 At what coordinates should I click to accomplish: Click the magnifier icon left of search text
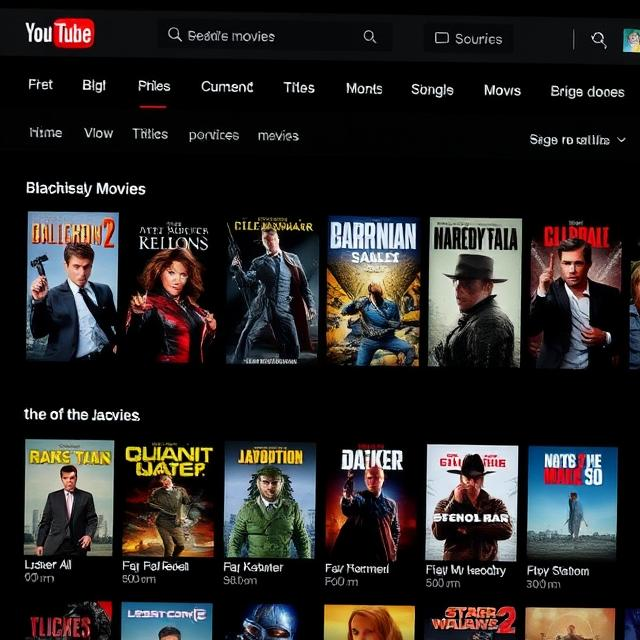[x=175, y=36]
